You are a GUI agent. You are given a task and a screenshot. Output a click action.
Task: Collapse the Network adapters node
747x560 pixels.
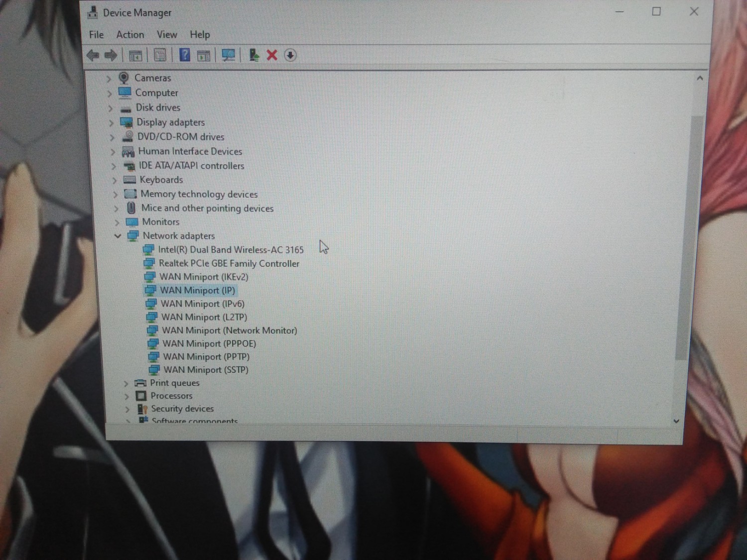[118, 236]
